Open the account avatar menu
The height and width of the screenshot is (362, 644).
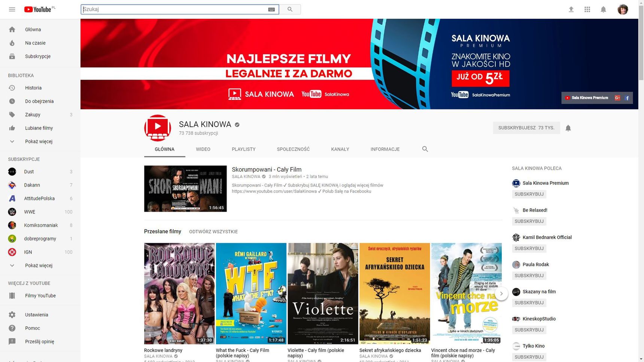(x=623, y=9)
